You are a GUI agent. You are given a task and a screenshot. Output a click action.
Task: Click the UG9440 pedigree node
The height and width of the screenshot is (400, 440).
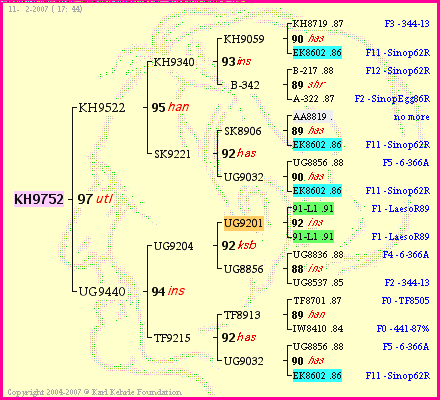click(x=102, y=292)
